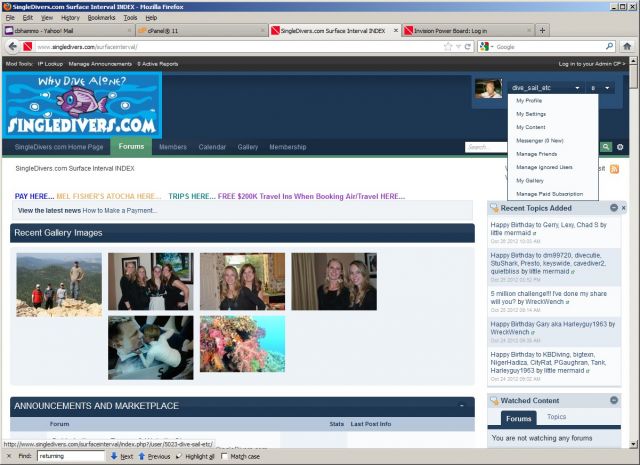Click the forum Search input box
Image resolution: width=640 pixels, height=465 pixels.
pos(486,147)
